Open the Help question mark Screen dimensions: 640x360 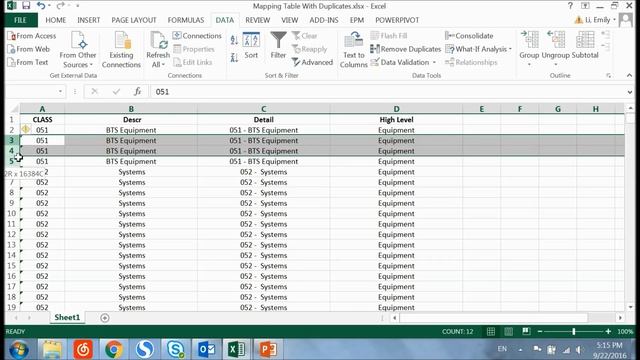(570, 6)
